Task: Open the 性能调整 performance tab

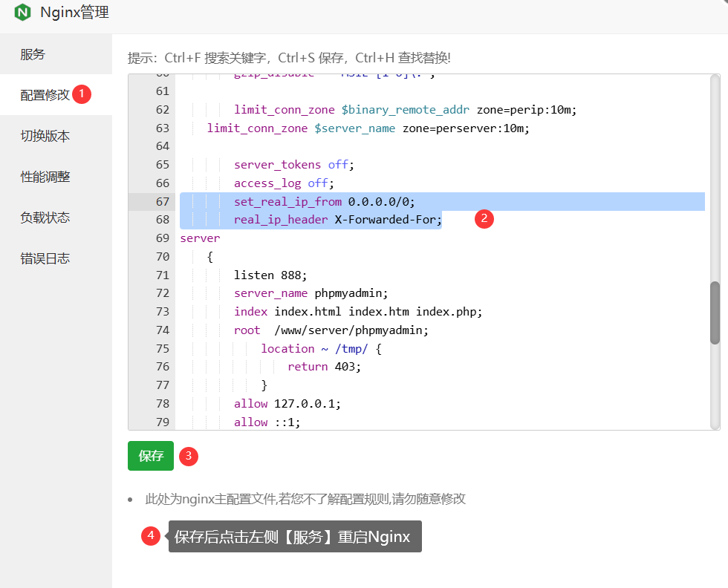Action: tap(56, 177)
